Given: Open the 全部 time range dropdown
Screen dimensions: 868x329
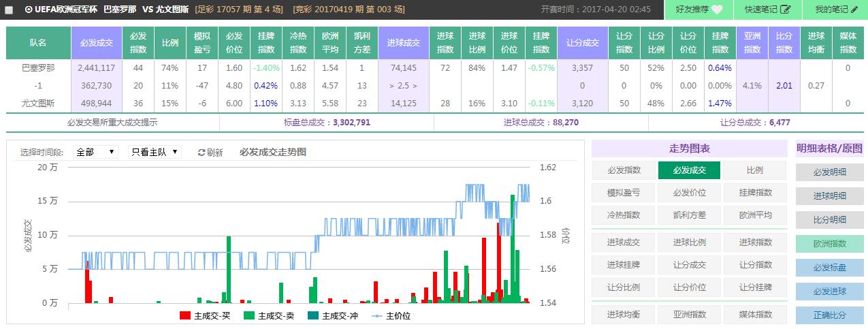Looking at the screenshot, I should pos(95,152).
